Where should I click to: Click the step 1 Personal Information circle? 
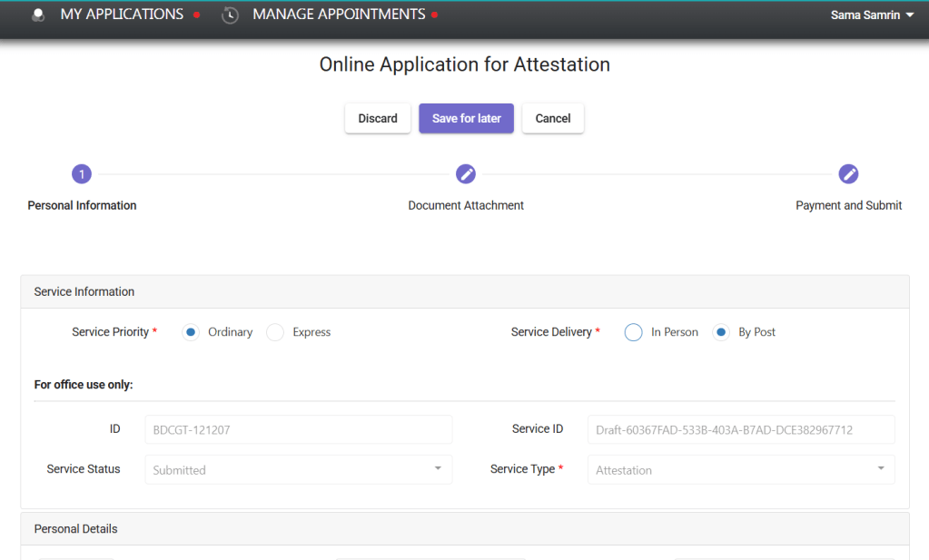pos(82,174)
